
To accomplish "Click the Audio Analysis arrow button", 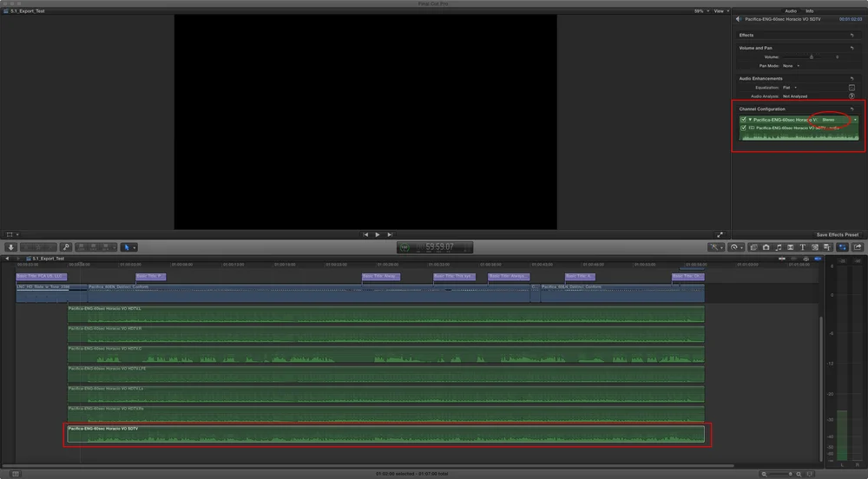I will pos(852,96).
